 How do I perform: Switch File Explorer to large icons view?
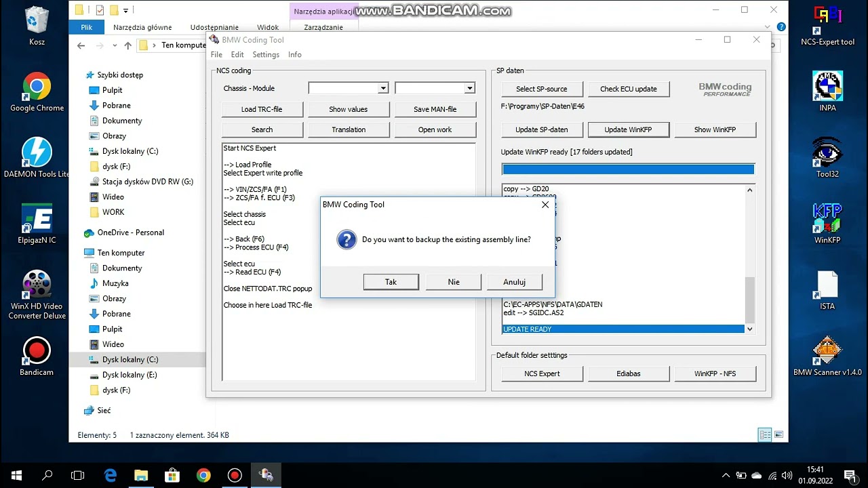(x=778, y=434)
